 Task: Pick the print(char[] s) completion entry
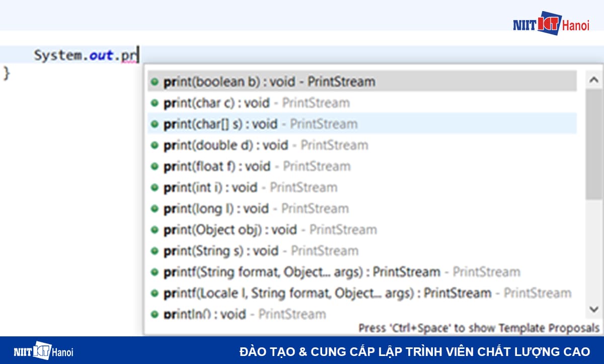coord(261,124)
